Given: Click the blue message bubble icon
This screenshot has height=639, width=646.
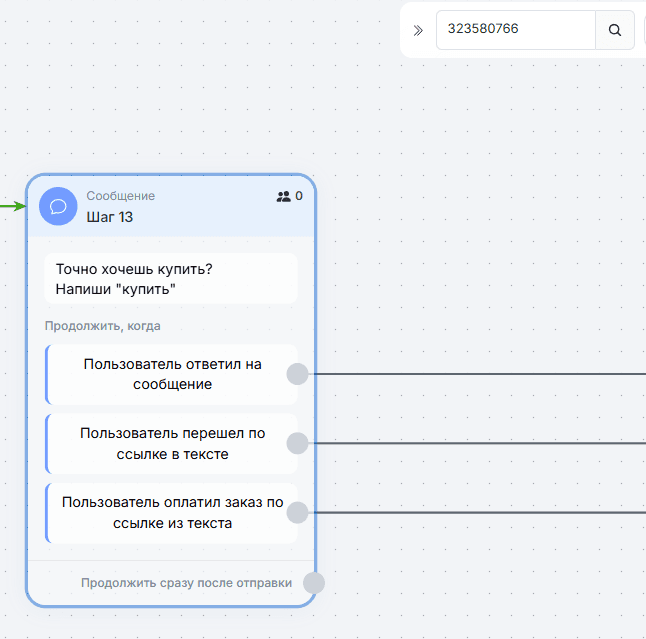Looking at the screenshot, I should (58, 206).
